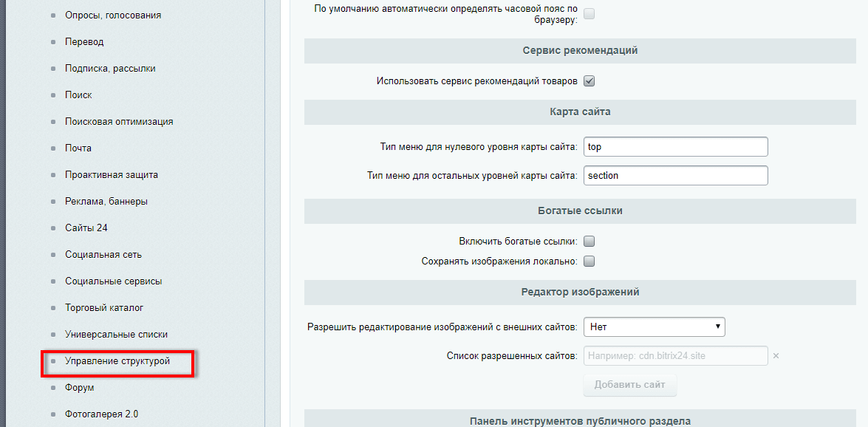Image resolution: width=868 pixels, height=427 pixels.
Task: Enable automatic time zone detection by browser checkbox
Action: coord(590,13)
